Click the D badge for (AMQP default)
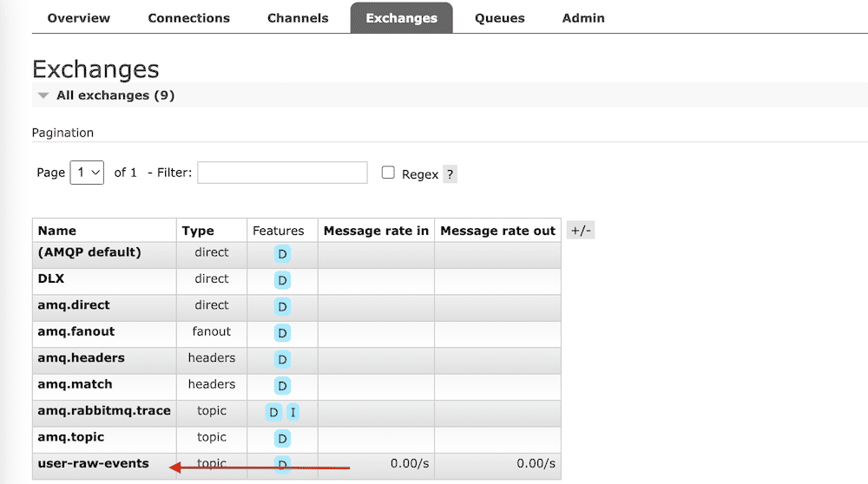The image size is (868, 484). 282,254
